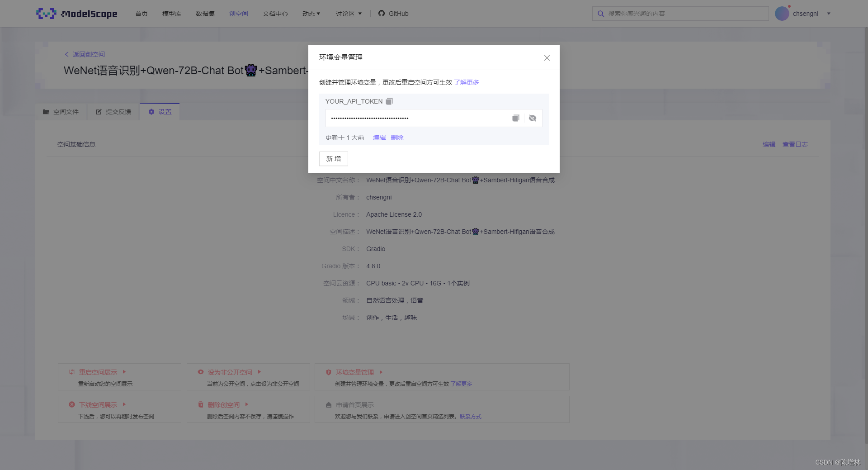Click arrow after 下线空间展示

(124, 404)
